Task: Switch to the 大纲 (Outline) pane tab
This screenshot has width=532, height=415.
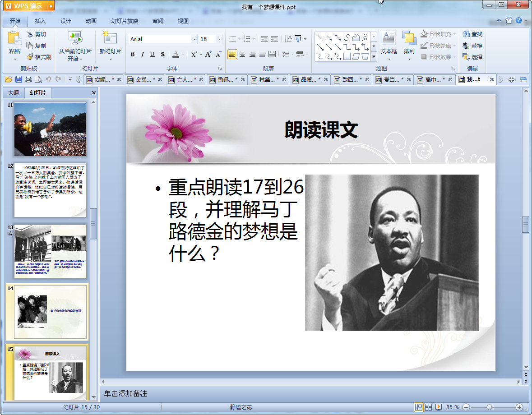Action: [14, 92]
